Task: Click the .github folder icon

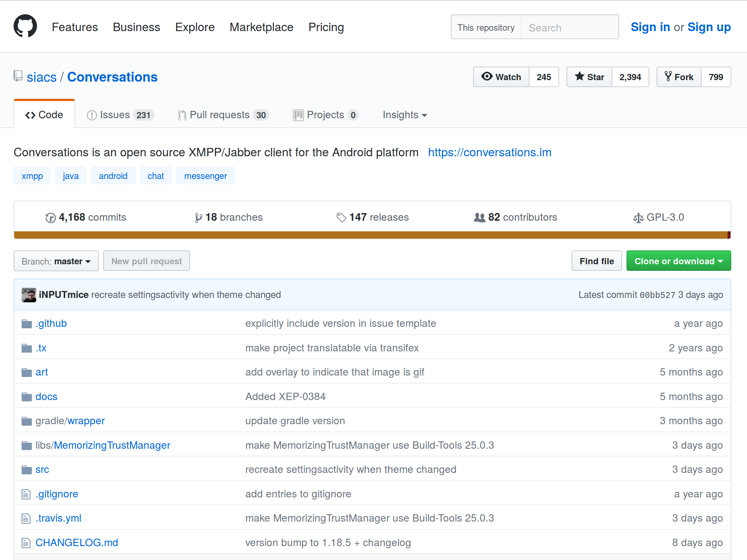Action: pos(27,324)
